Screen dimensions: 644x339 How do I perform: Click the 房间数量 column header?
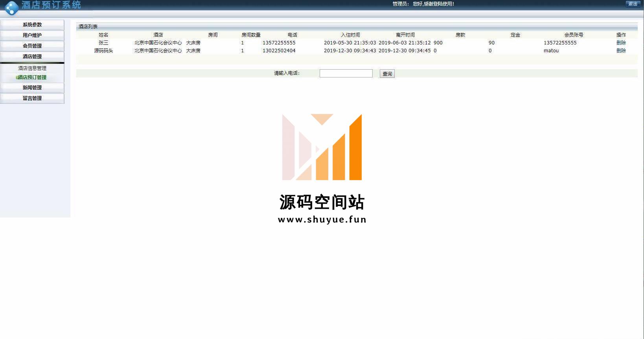pos(251,35)
